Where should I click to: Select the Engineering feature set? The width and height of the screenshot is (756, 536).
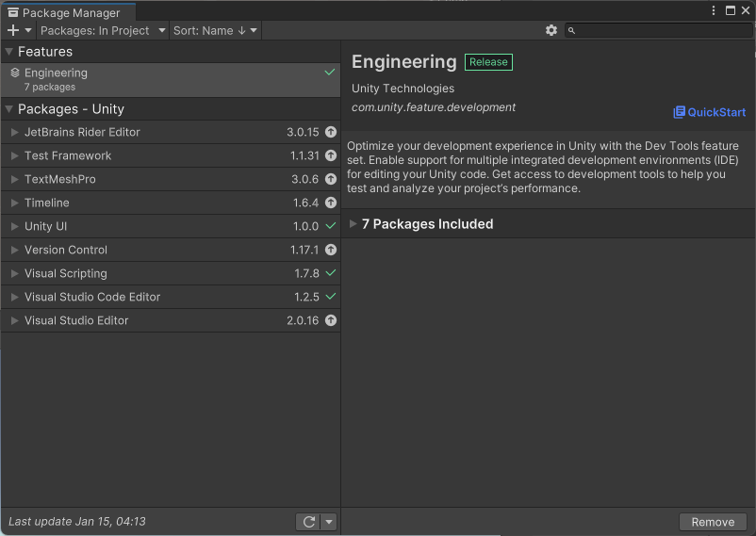[x=171, y=79]
